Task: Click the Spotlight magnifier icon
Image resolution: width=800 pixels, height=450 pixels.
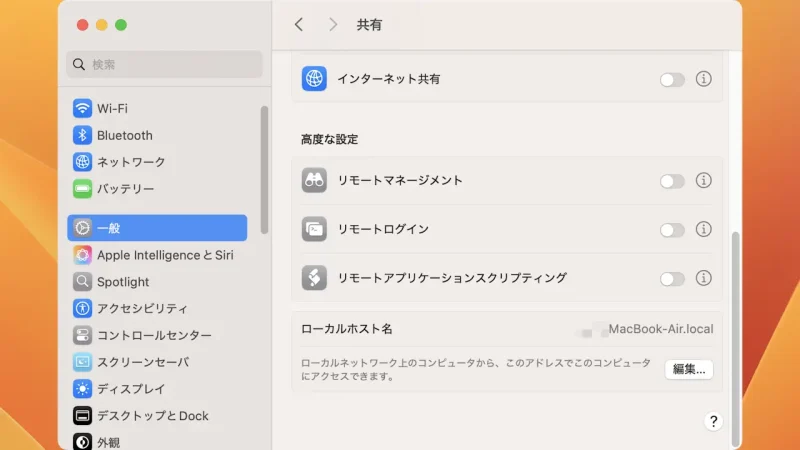Action: (82, 282)
